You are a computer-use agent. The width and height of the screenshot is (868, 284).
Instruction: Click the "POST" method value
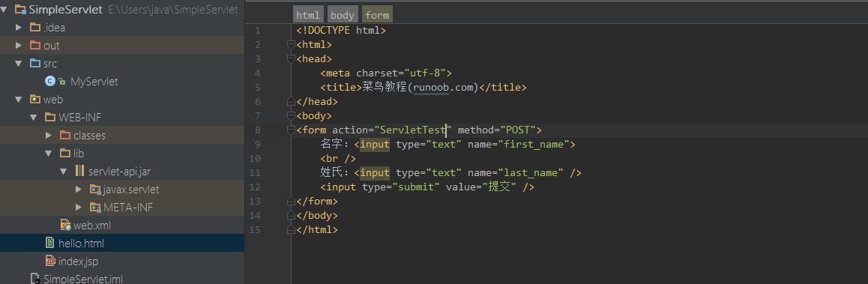pos(518,130)
